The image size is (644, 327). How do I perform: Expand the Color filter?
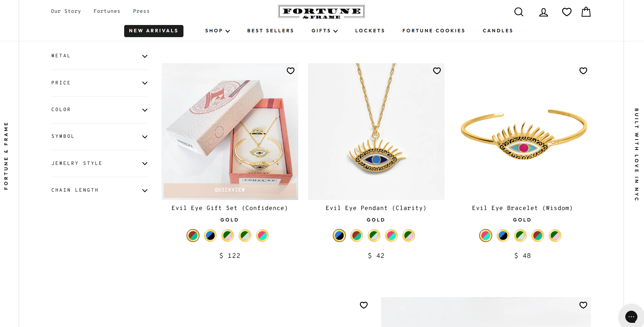(x=100, y=110)
